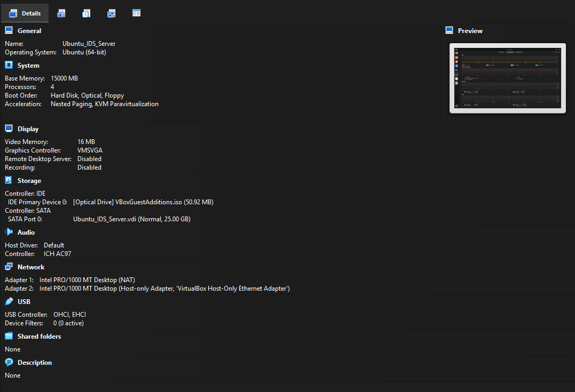Viewport: 575px width, 392px height.
Task: Open System settings via its heading
Action: click(28, 66)
